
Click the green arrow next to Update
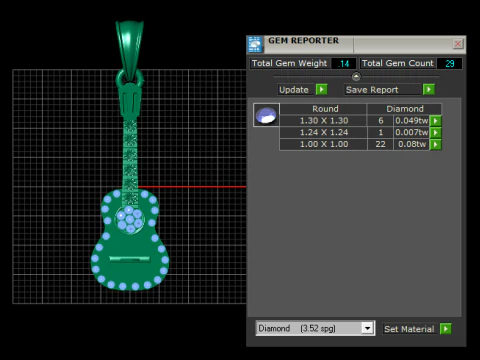(x=322, y=89)
